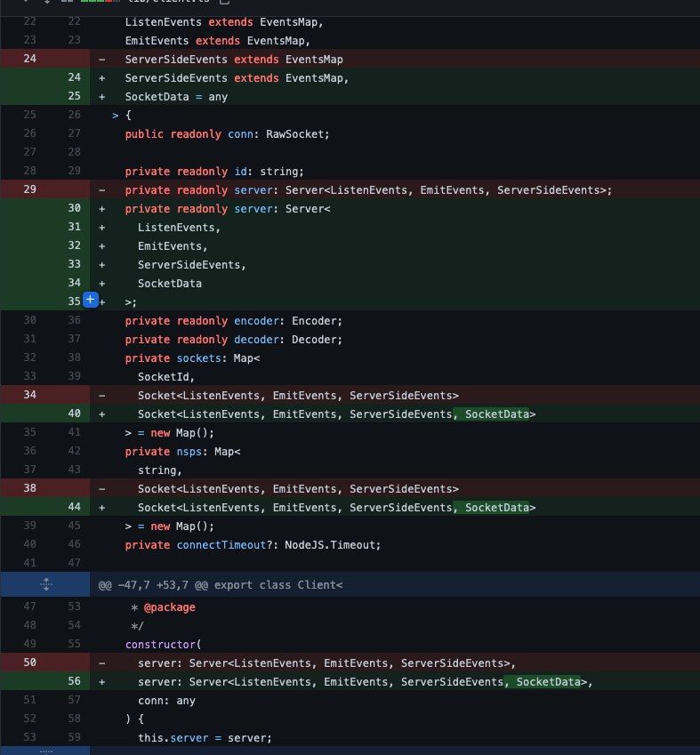700x755 pixels.
Task: Click deleted Socket<...> line at old line 38
Action: [298, 489]
